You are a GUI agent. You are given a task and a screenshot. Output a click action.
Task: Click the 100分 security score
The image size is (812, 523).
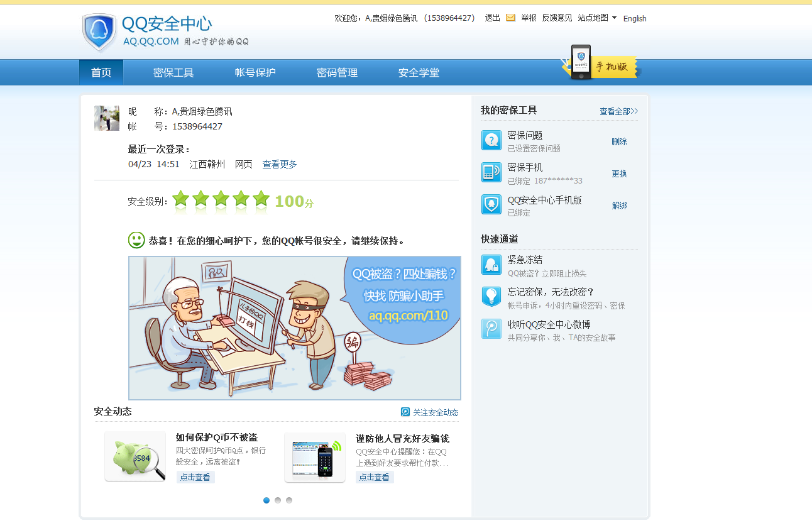pyautogui.click(x=294, y=201)
